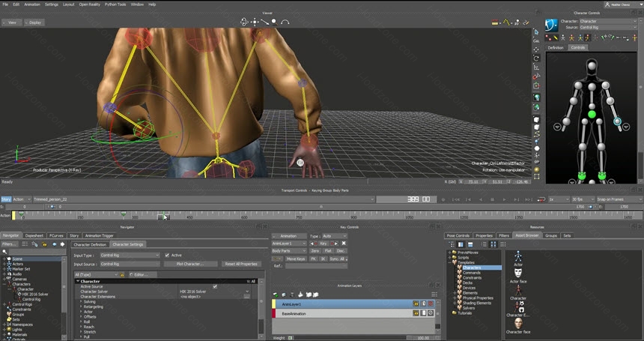Open the AnimLayer1 dropdown in Key Controls
The width and height of the screenshot is (644, 341).
tap(289, 244)
